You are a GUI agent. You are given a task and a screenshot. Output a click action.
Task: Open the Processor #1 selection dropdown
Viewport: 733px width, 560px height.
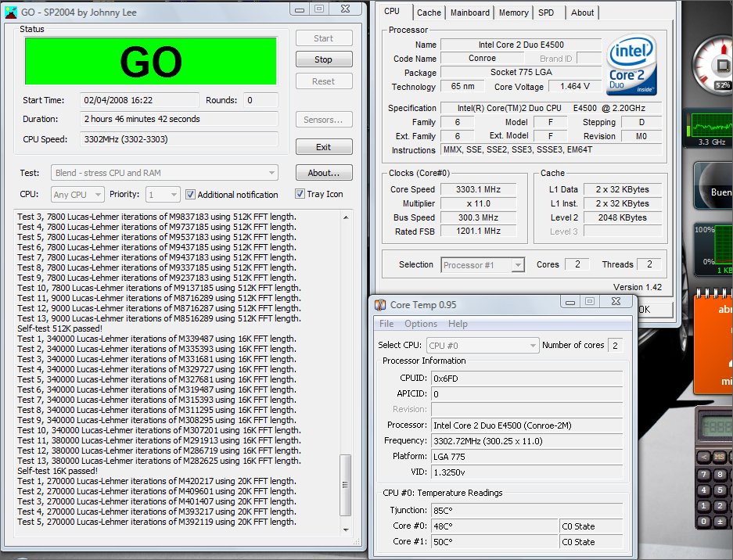pos(483,265)
